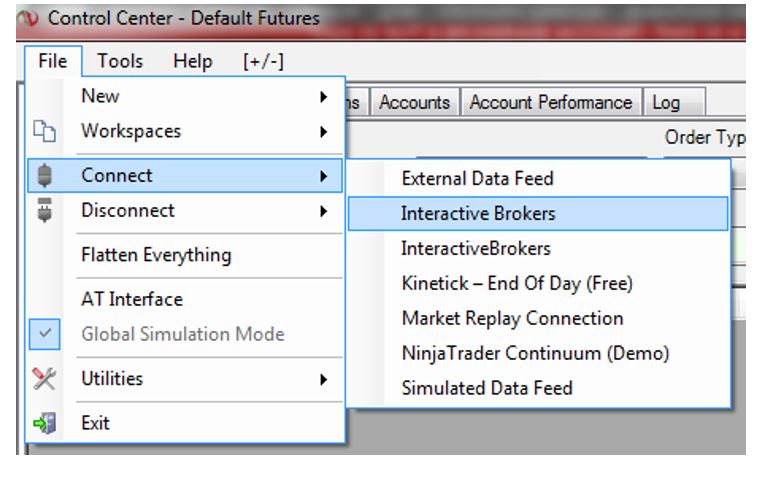Expand the Disconnect submenu arrow
Screen dimensions: 783x477
[324, 211]
